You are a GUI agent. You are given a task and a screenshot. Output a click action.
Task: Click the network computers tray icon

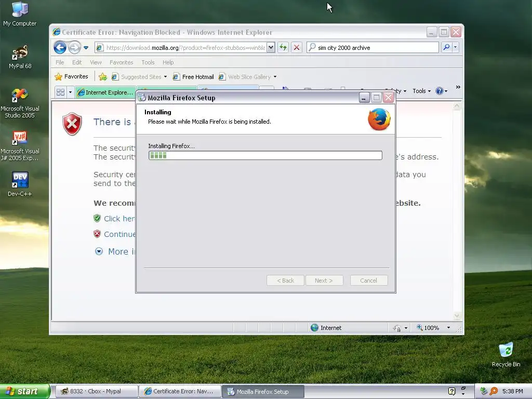point(484,391)
